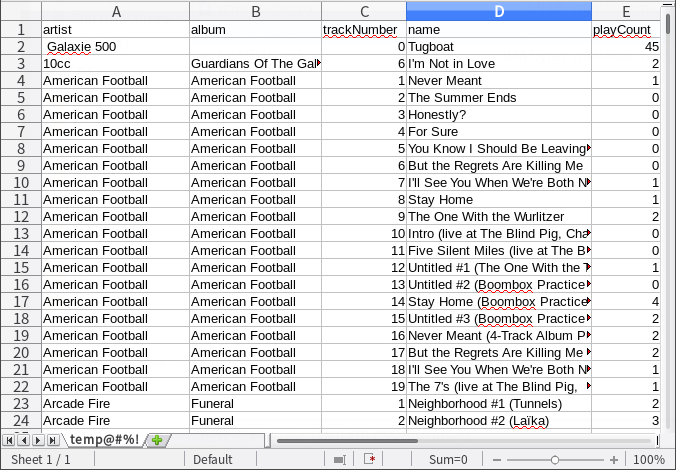Select 'The Summer Ends' cell
Image resolution: width=676 pixels, height=470 pixels.
click(499, 97)
